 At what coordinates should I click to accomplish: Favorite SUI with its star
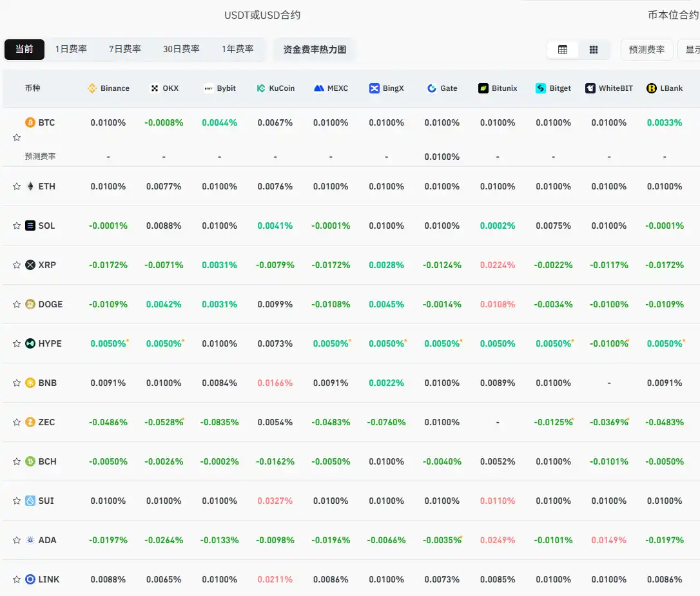click(17, 501)
